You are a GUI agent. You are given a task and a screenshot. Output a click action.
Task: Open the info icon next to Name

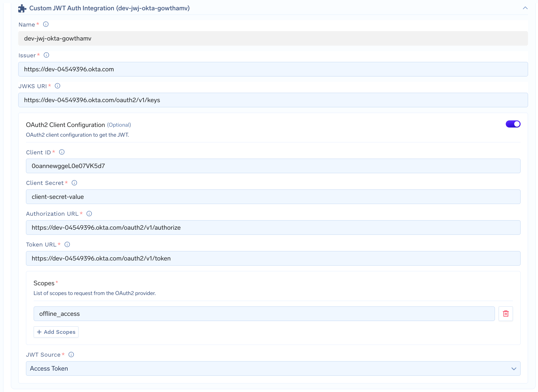(x=46, y=24)
